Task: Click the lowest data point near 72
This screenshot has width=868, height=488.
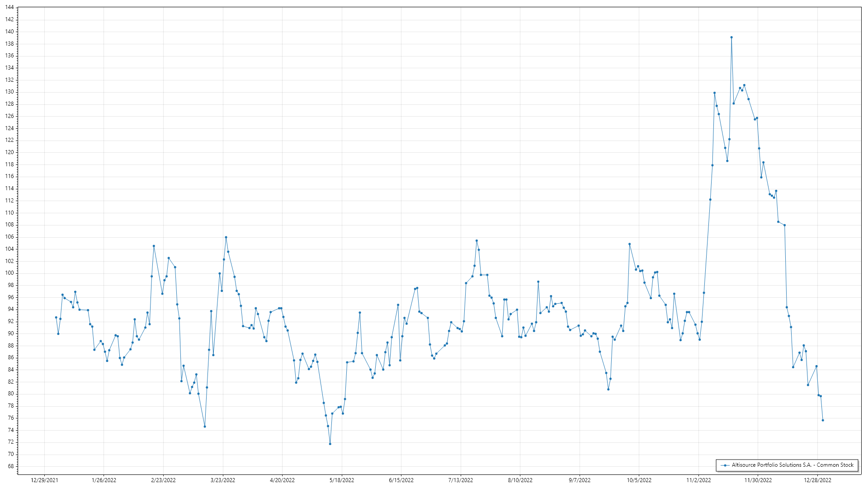Action: tap(330, 444)
